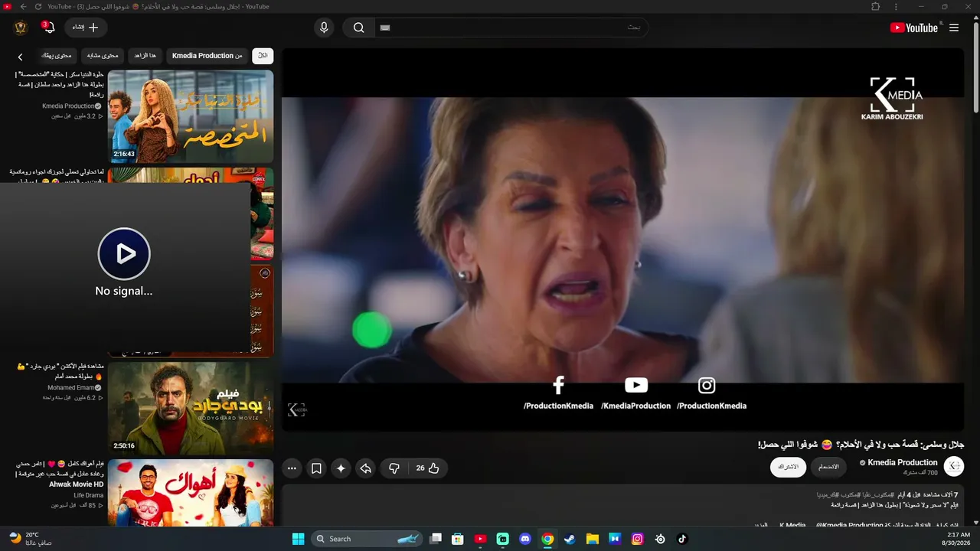Click the white subscribe button

coord(788,467)
